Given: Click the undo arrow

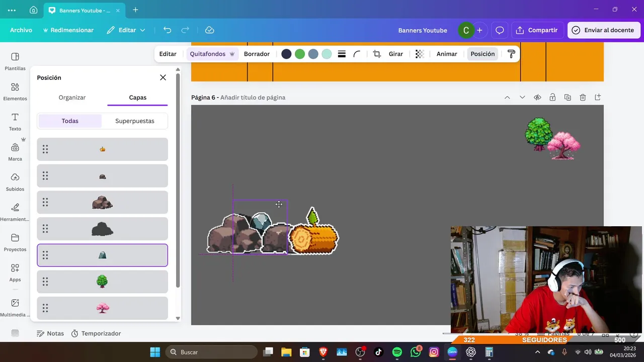Looking at the screenshot, I should click(168, 30).
